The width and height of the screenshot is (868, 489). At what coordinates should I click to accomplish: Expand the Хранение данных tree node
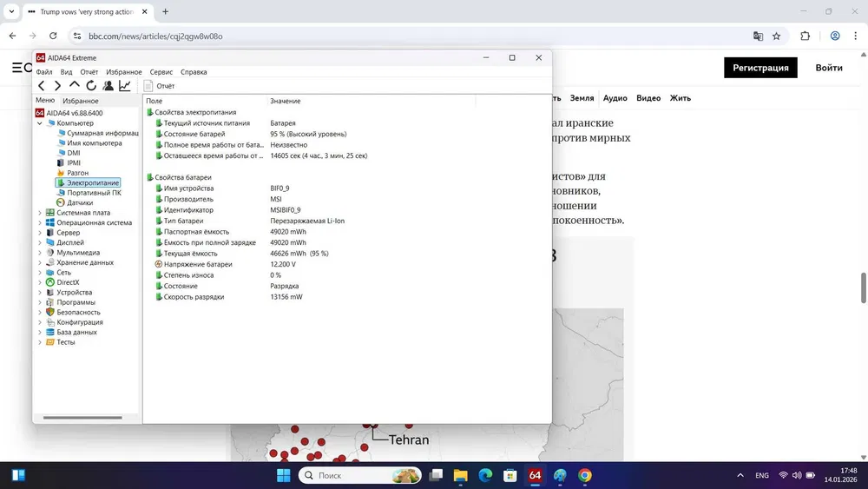pyautogui.click(x=40, y=262)
